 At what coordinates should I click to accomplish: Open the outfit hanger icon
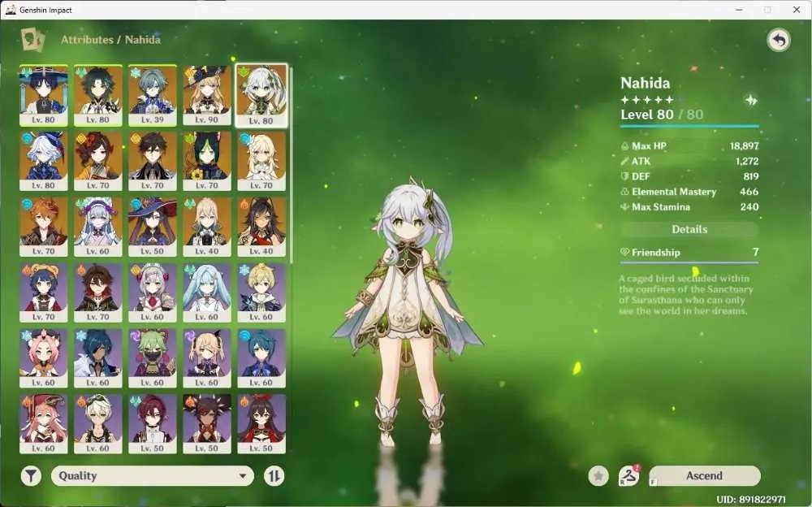click(x=628, y=475)
